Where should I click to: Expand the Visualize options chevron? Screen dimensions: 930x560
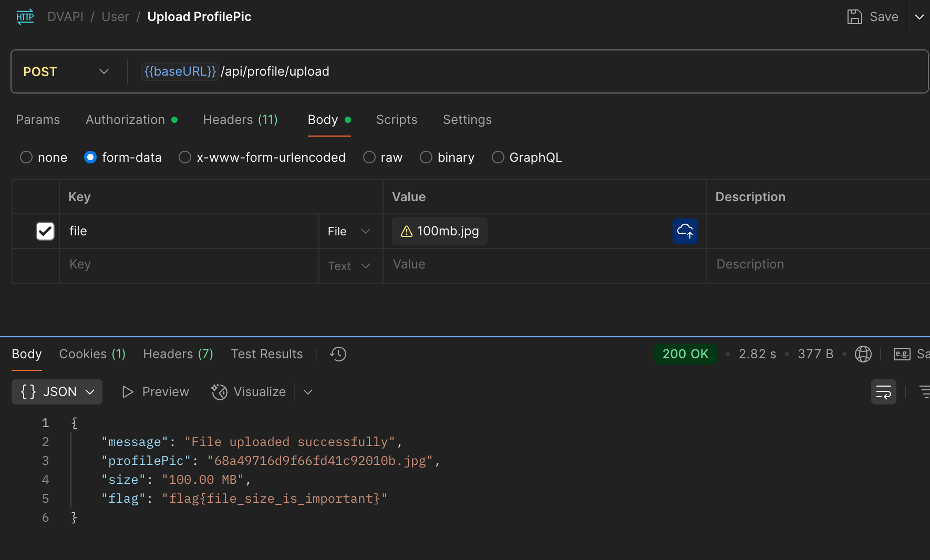pyautogui.click(x=308, y=392)
